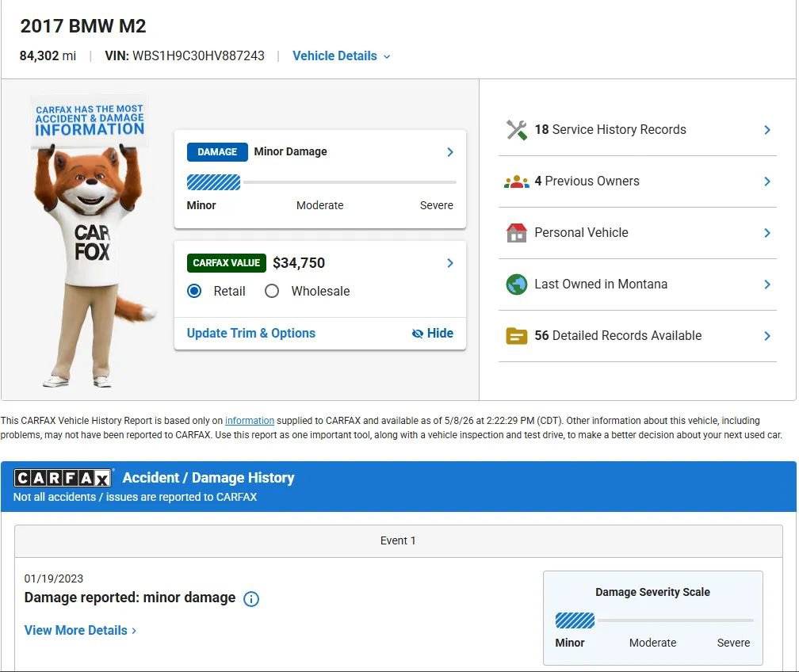The width and height of the screenshot is (799, 672).
Task: Open Last Owned in Montana chevron
Action: [767, 284]
